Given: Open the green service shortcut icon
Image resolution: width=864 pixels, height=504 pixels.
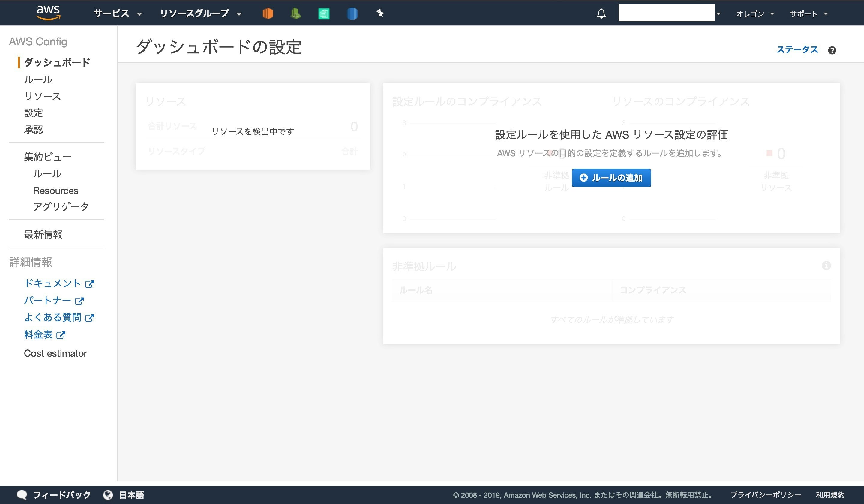Looking at the screenshot, I should 295,13.
